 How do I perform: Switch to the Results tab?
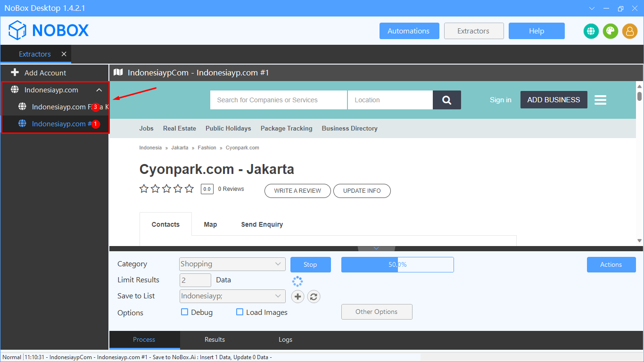pyautogui.click(x=215, y=339)
